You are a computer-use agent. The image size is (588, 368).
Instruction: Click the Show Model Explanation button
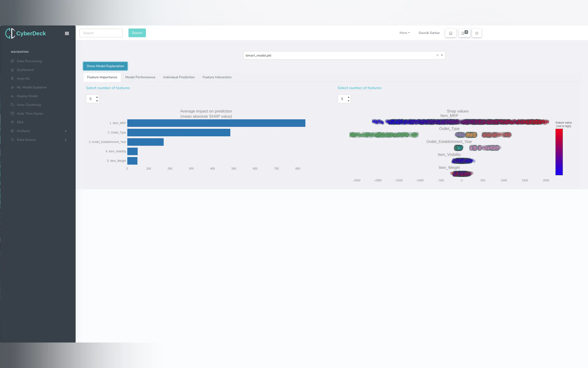tap(105, 66)
